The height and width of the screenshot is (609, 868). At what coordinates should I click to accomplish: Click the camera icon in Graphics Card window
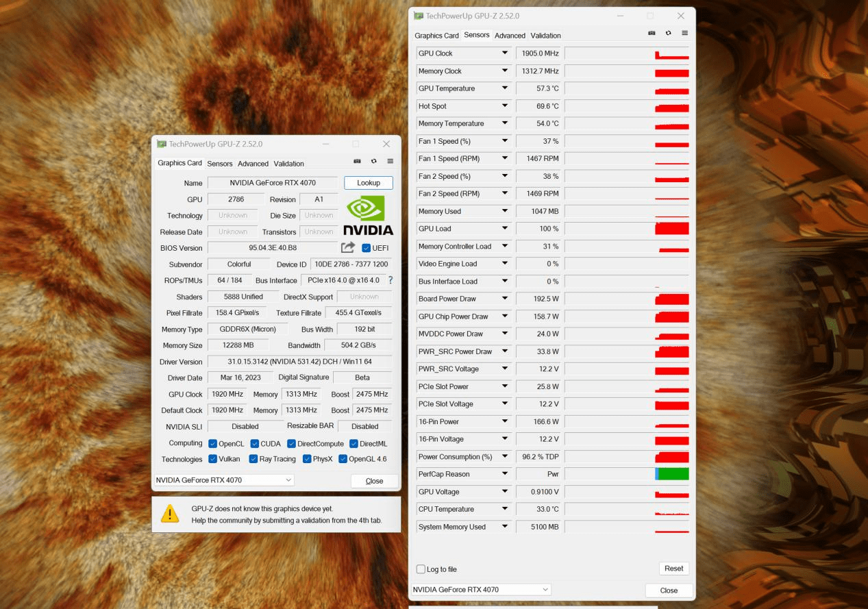coord(357,161)
